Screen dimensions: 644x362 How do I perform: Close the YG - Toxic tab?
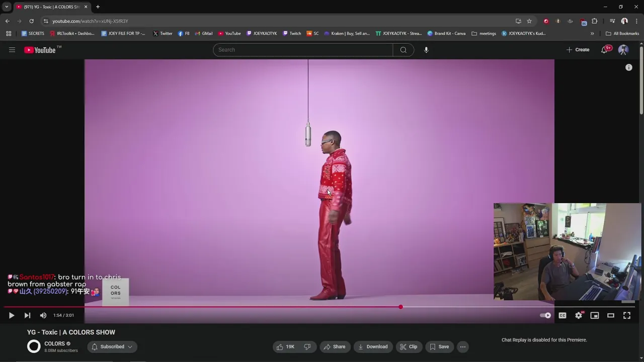(x=86, y=7)
